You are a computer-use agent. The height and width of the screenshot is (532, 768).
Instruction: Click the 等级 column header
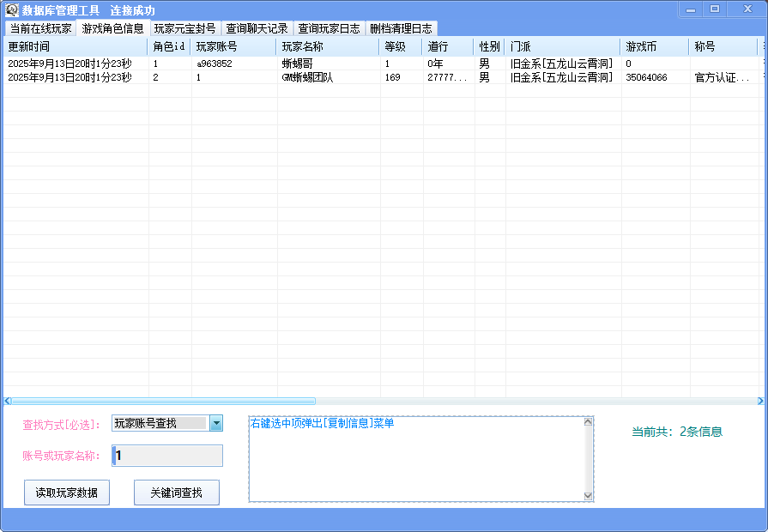(400, 46)
